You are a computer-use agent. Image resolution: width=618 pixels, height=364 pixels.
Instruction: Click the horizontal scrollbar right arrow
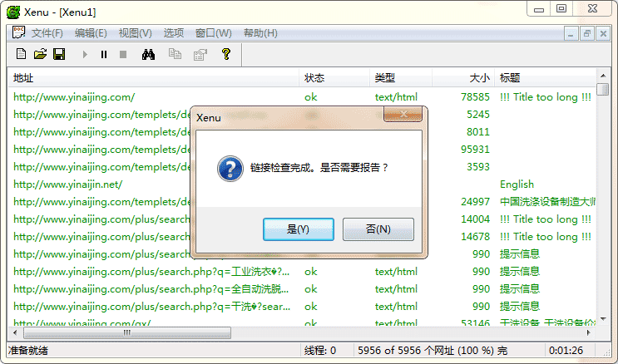coord(588,333)
